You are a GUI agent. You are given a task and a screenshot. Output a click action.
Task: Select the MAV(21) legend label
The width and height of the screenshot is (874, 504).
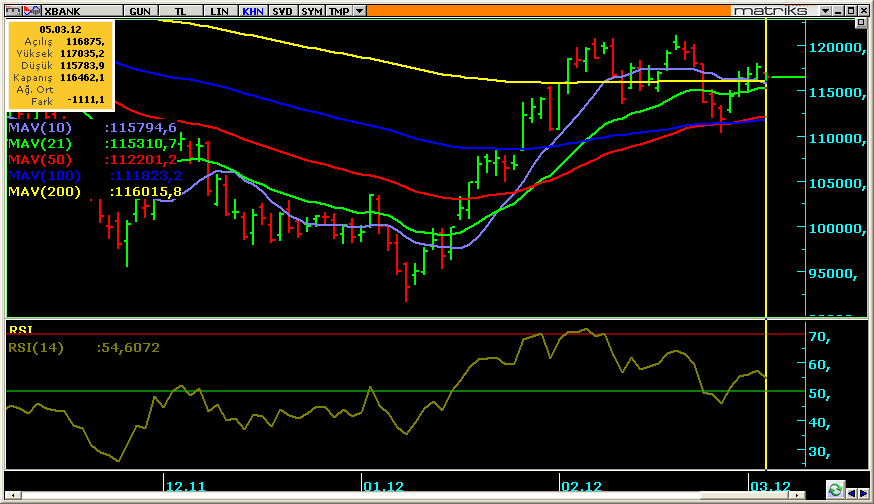[x=40, y=144]
